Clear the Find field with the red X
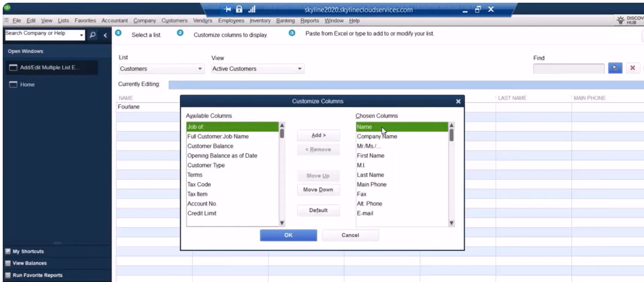 pos(632,69)
